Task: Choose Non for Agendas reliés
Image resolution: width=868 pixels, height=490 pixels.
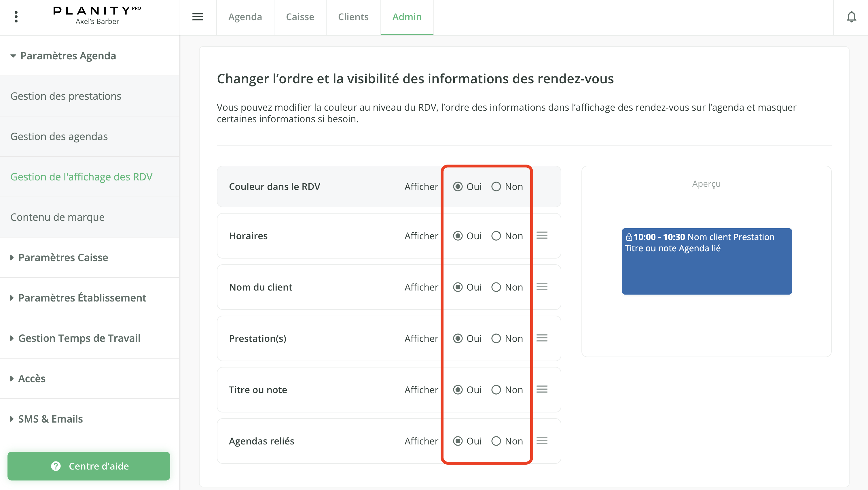Action: pos(496,441)
